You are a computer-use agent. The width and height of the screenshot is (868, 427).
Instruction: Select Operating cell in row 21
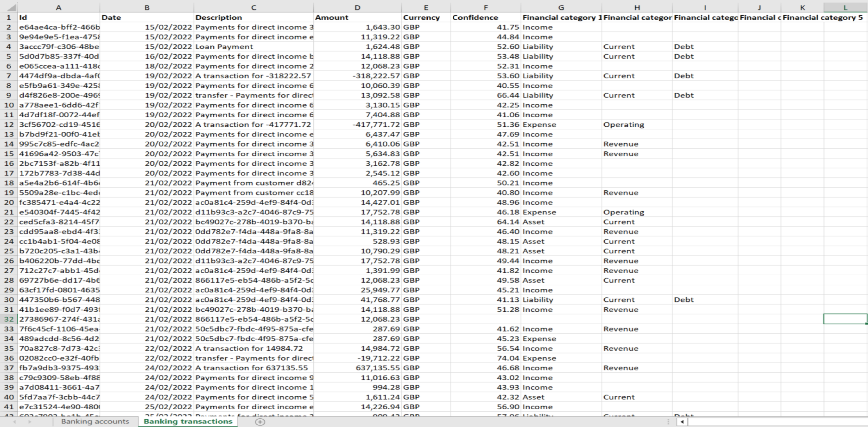click(637, 212)
